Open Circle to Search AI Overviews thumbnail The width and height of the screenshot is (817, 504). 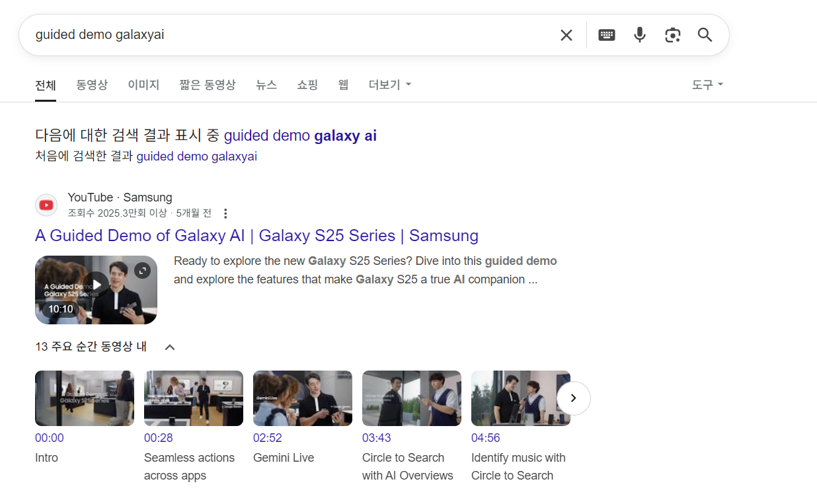pyautogui.click(x=412, y=398)
